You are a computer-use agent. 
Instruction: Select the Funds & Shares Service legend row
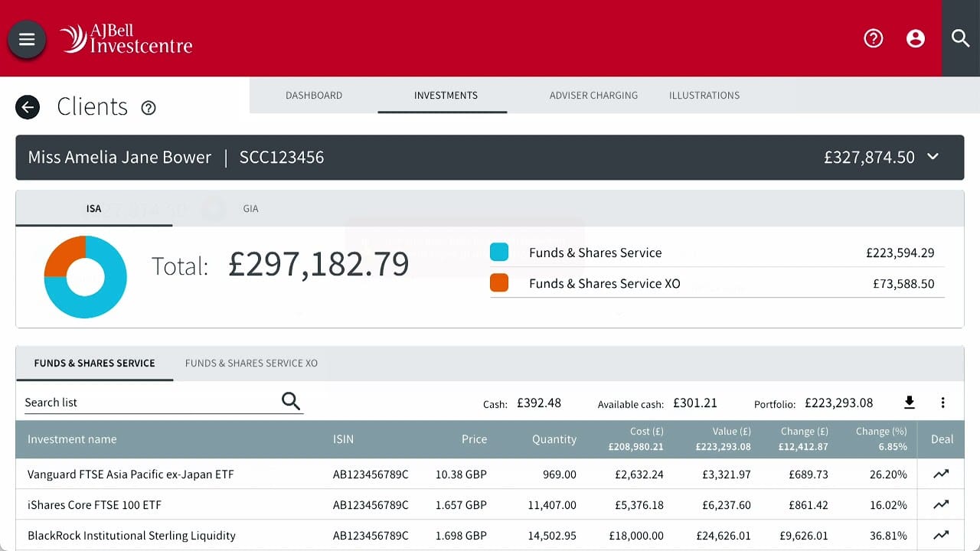tap(717, 253)
